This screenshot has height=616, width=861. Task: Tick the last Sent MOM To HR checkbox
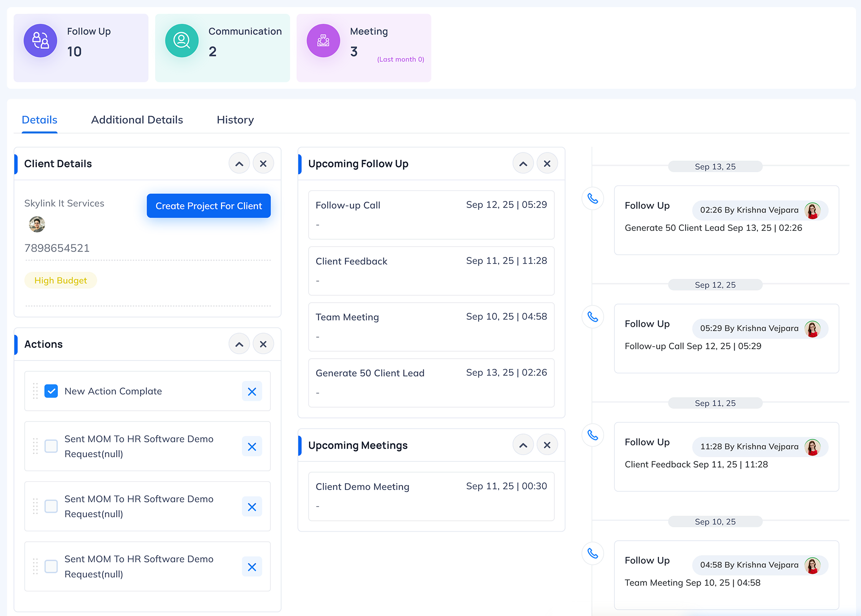pyautogui.click(x=51, y=566)
